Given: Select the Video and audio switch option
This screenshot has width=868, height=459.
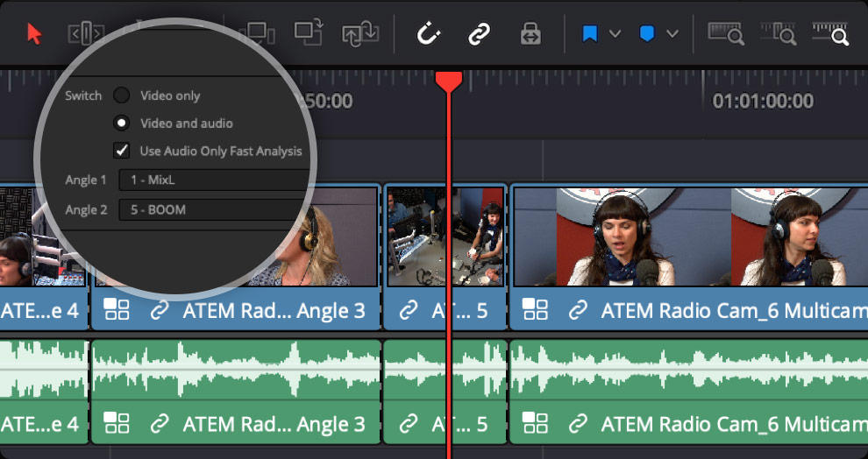Looking at the screenshot, I should tap(123, 124).
